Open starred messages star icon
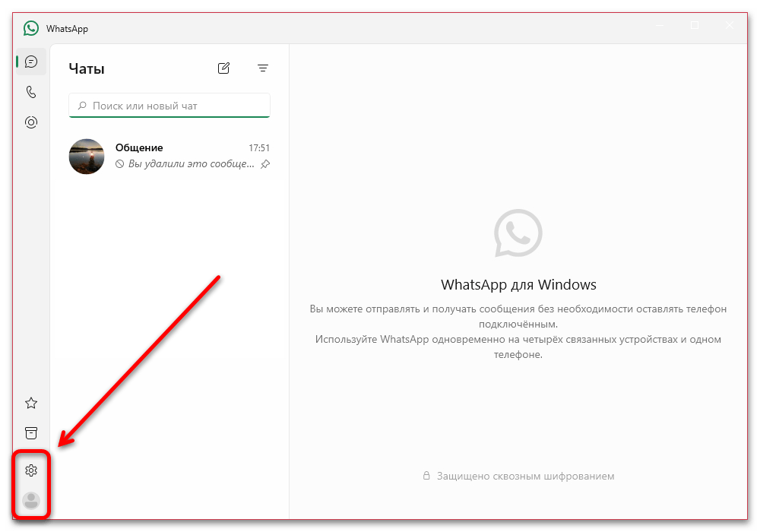Image resolution: width=760 pixels, height=532 pixels. pos(31,403)
